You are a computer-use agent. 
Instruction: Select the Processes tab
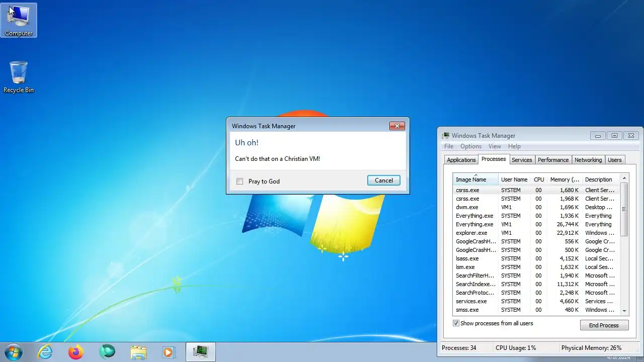point(494,159)
